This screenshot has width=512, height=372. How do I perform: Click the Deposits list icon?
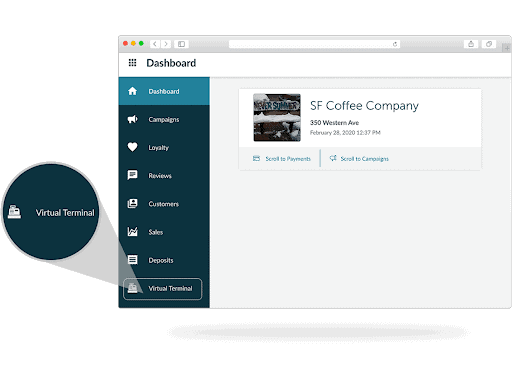[x=132, y=259]
